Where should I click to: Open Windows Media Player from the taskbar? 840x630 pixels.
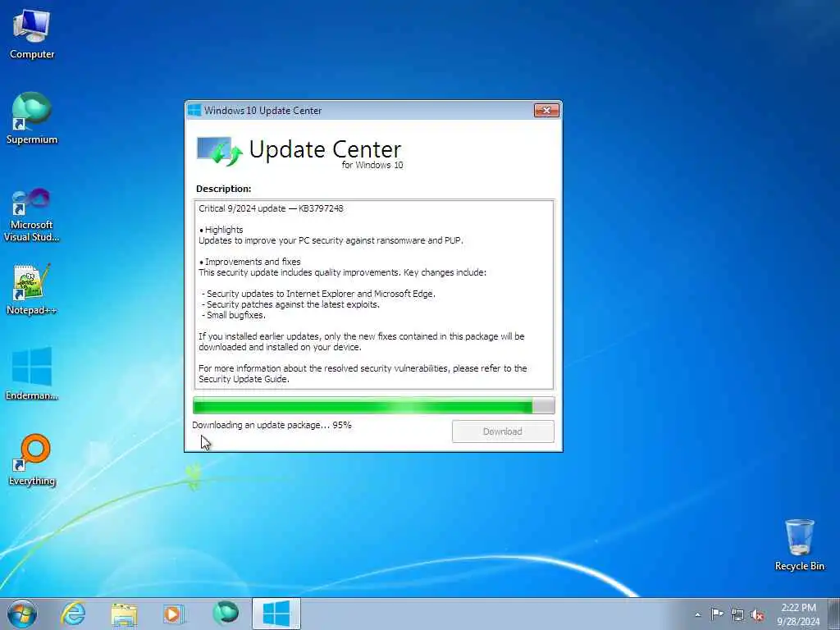point(174,614)
